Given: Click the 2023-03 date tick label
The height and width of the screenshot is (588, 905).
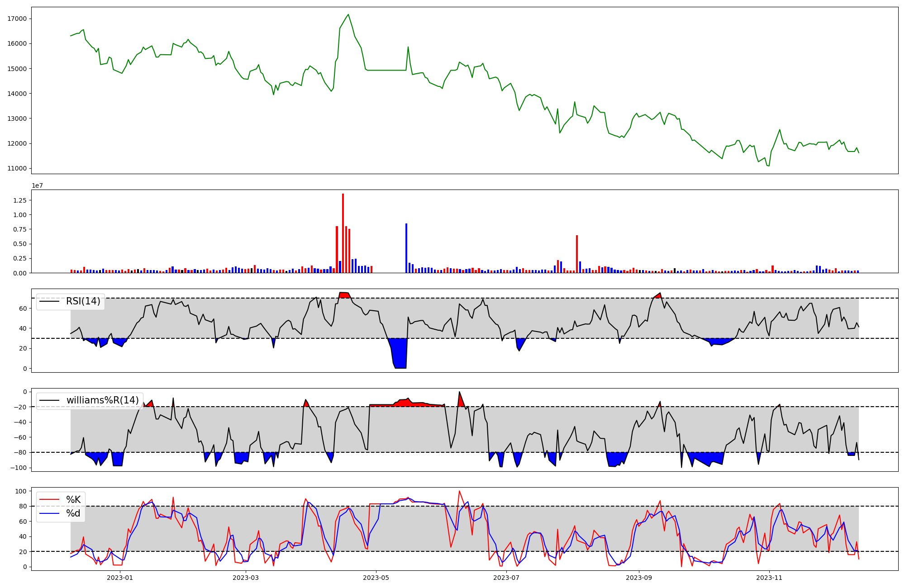Looking at the screenshot, I should [246, 578].
